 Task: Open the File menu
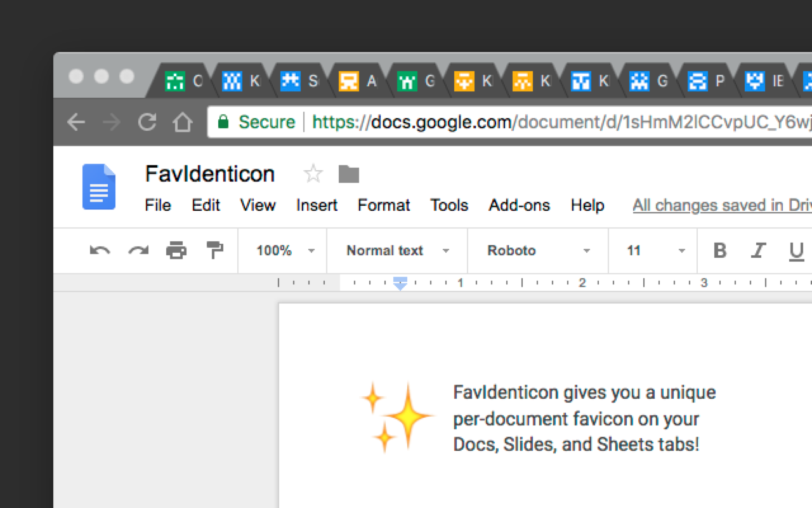pyautogui.click(x=158, y=205)
